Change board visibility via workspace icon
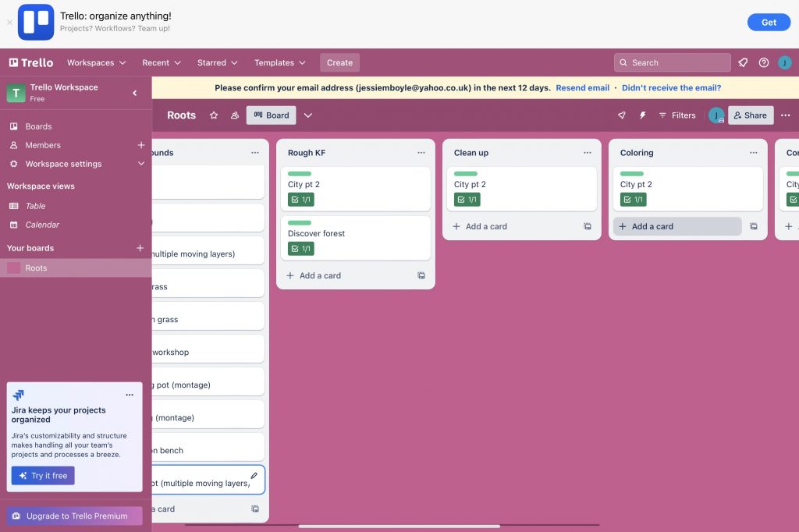 click(x=234, y=115)
